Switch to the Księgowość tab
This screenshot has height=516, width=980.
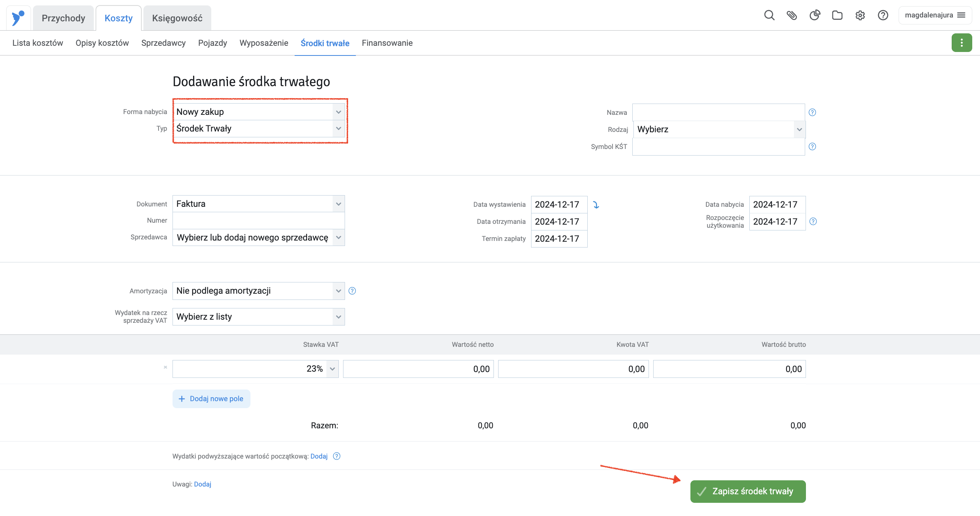[177, 18]
